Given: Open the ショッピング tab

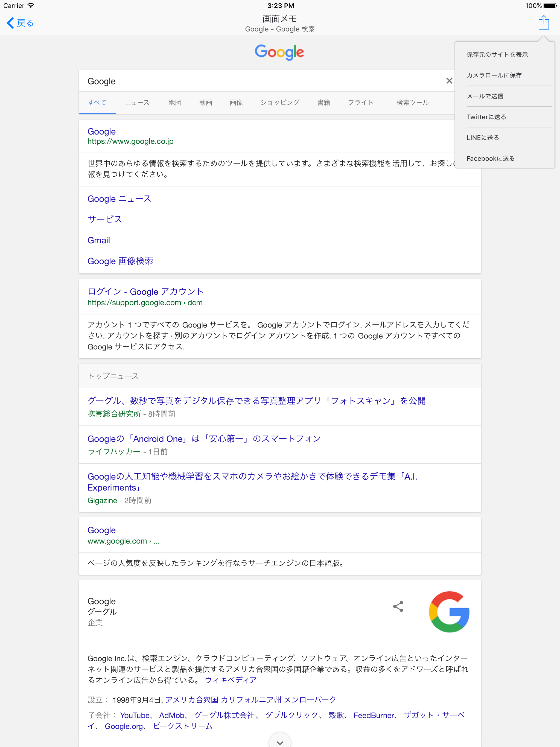Looking at the screenshot, I should pyautogui.click(x=280, y=102).
